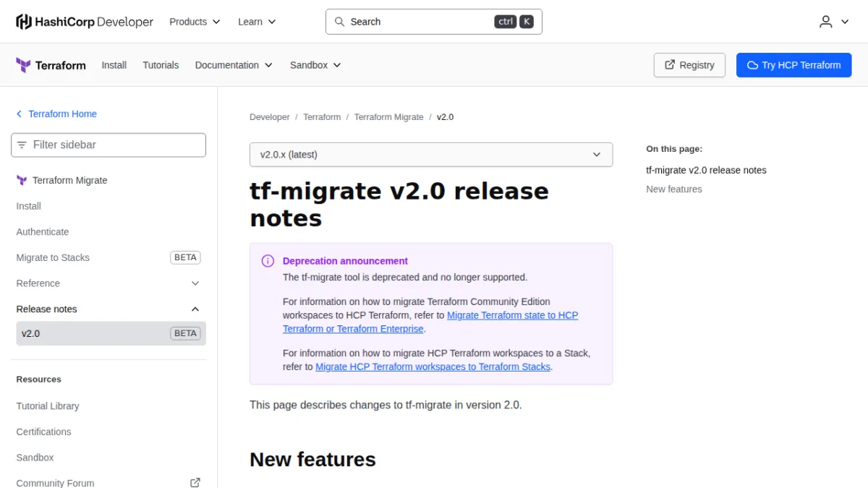Open Tutorials in the Terraform bar
Image resolution: width=868 pixels, height=488 pixels.
tap(161, 65)
